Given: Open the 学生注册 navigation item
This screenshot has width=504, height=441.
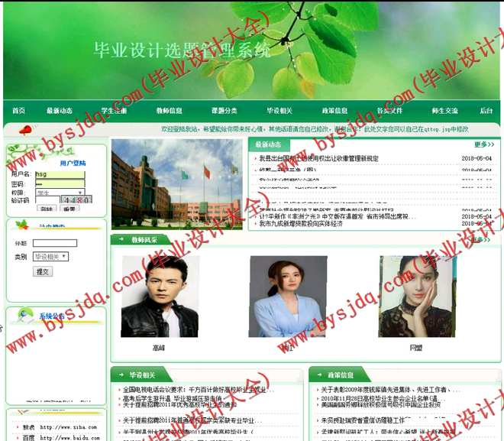Looking at the screenshot, I should [114, 111].
